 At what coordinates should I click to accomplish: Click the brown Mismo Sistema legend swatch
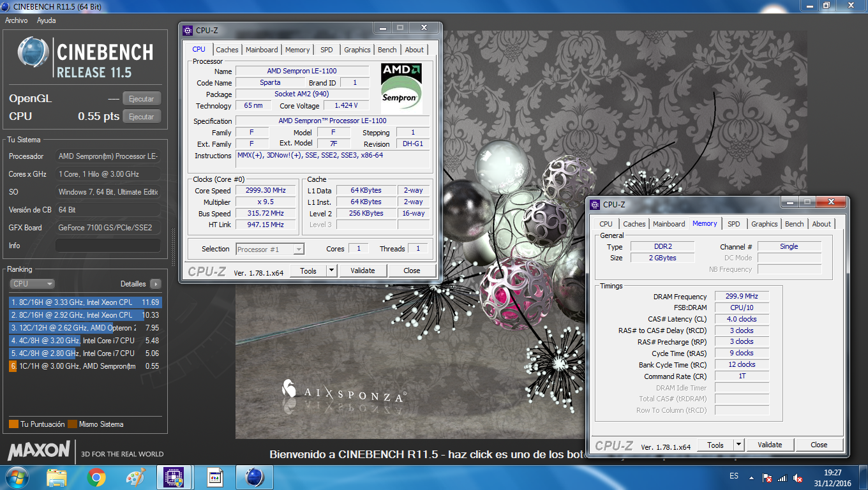point(72,424)
